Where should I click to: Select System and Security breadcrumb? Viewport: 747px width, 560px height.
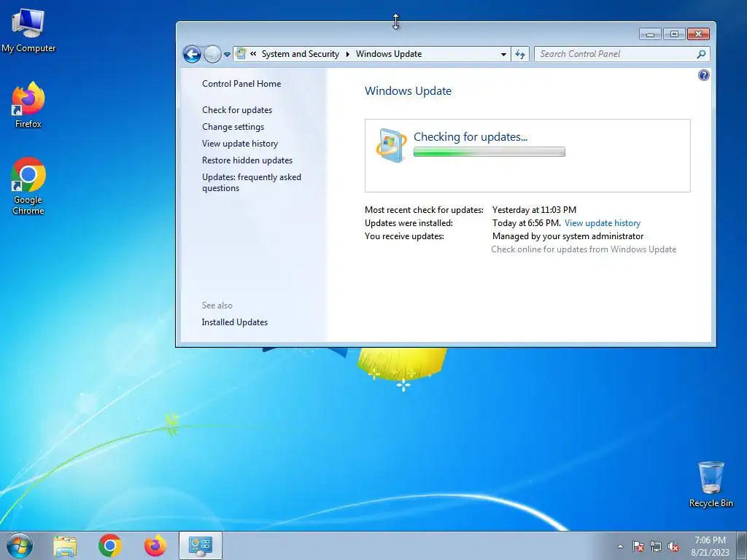tap(301, 54)
